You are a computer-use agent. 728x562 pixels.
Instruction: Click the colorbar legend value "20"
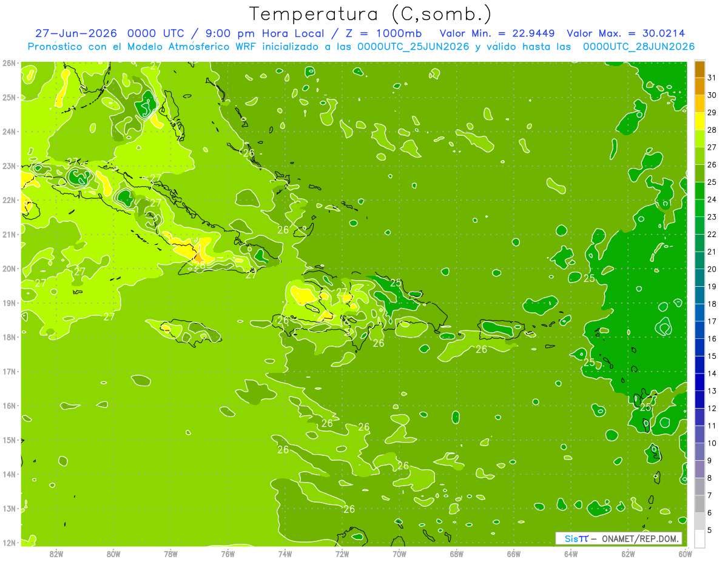[x=712, y=269]
